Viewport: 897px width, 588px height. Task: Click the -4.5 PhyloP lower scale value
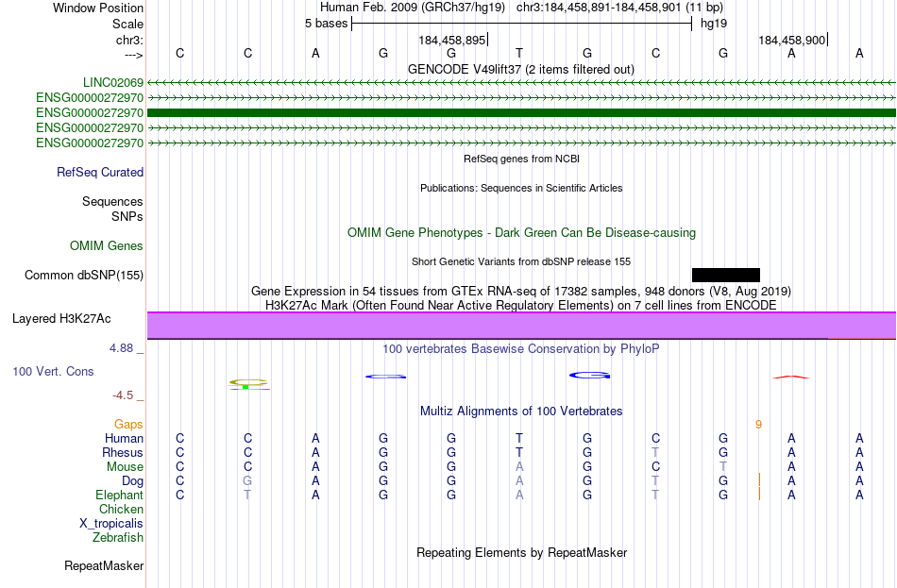[123, 395]
